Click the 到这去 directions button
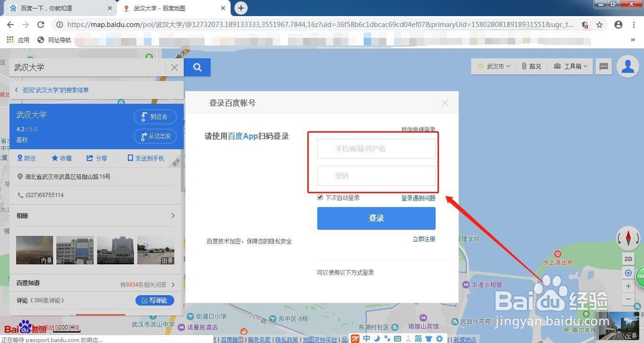 (155, 117)
